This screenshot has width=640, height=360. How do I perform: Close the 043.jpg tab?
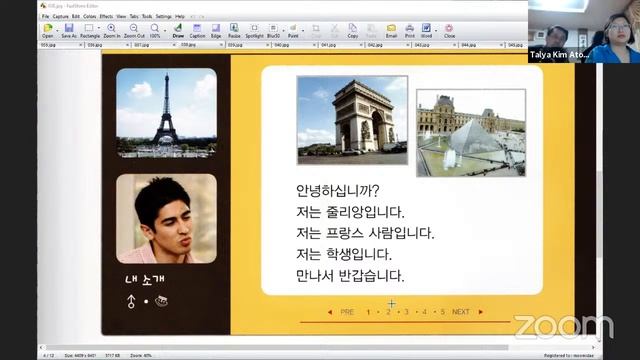[x=455, y=45]
